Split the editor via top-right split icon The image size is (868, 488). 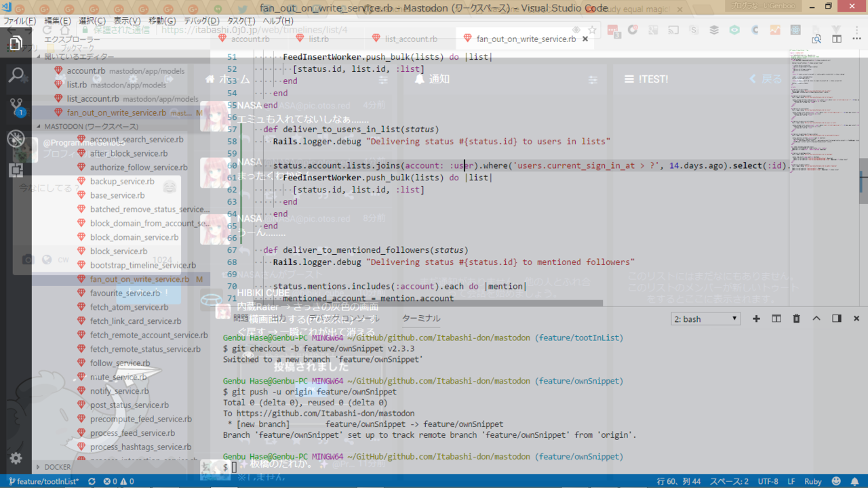click(x=837, y=39)
